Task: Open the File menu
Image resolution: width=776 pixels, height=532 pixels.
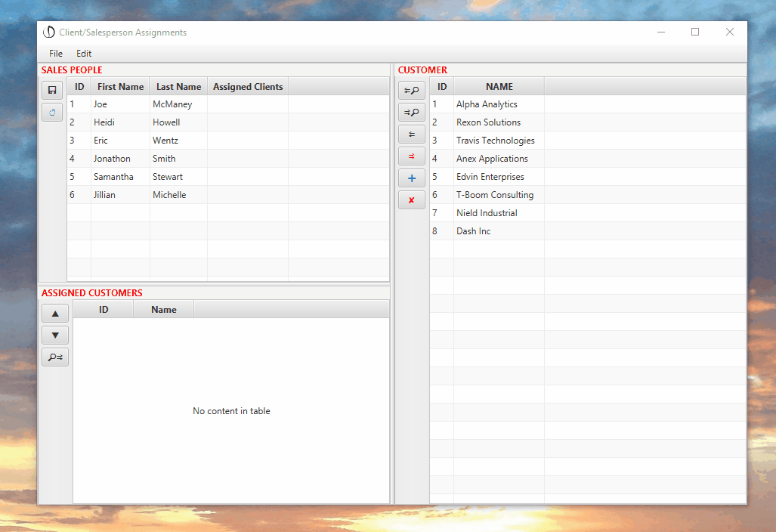Action: (56, 54)
